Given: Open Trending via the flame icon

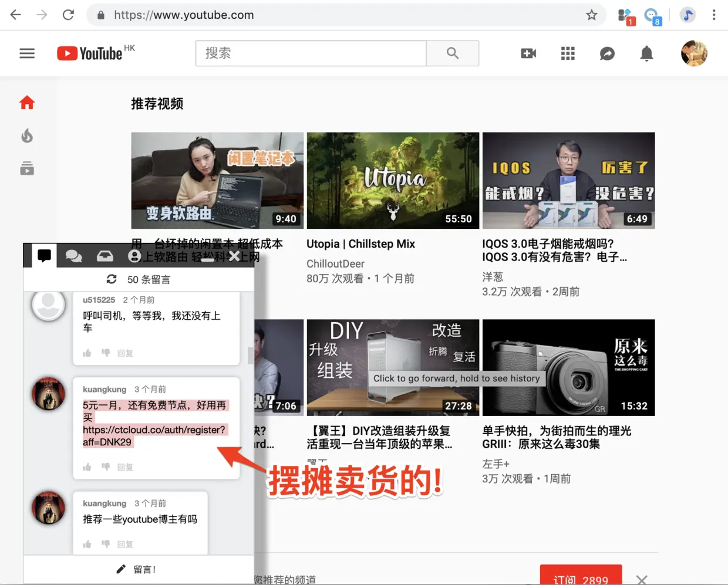Looking at the screenshot, I should pos(27,136).
